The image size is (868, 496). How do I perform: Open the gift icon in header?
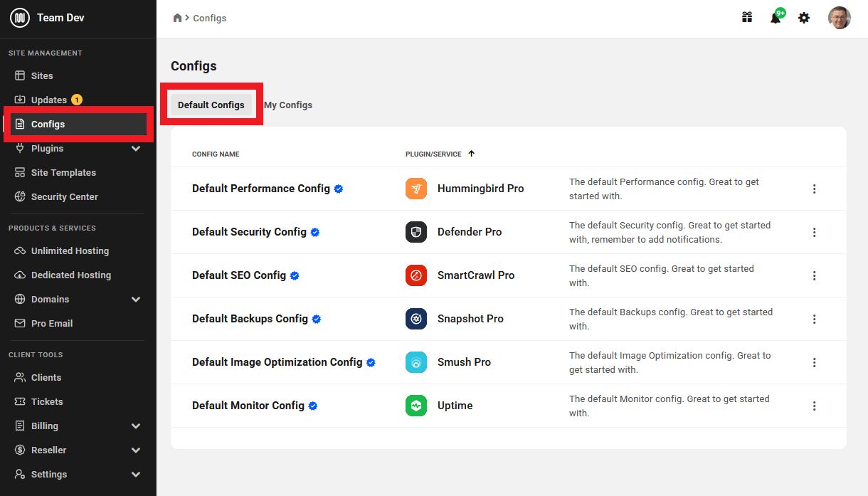pos(747,18)
